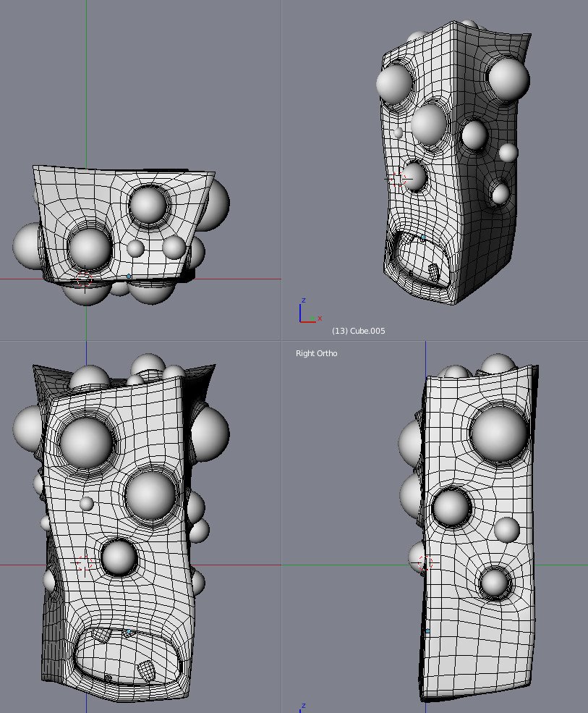
Task: Select the sphere just above the mouth in front viewport
Action: (x=119, y=557)
